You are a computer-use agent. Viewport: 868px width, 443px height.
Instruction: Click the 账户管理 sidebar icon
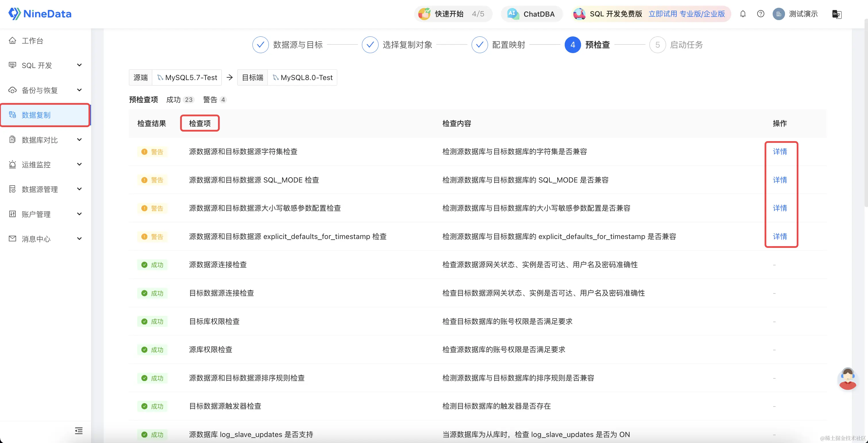[12, 214]
